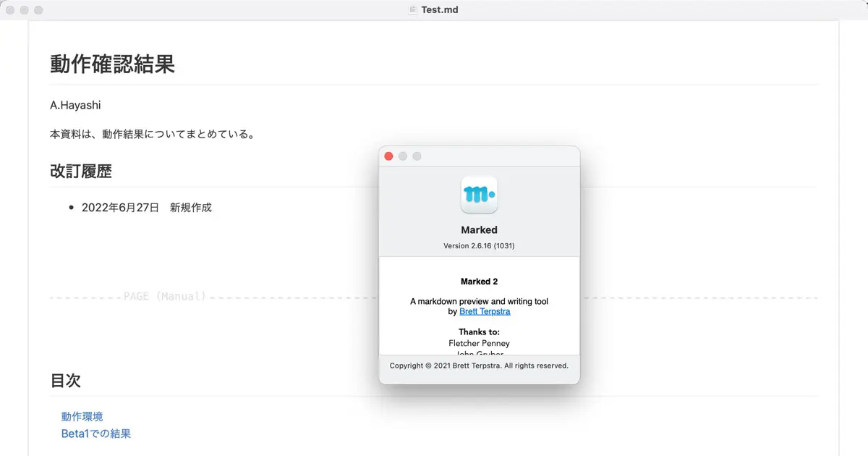Click the main window's inactive zoom button
The height and width of the screenshot is (456, 868).
click(38, 10)
